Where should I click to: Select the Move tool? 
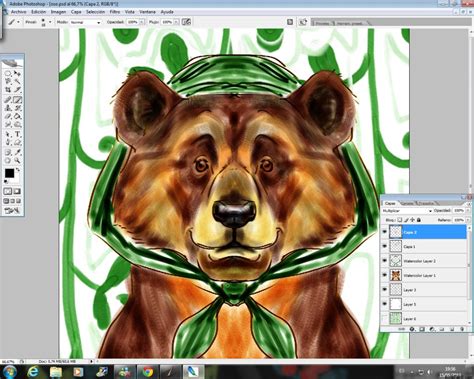click(x=17, y=73)
